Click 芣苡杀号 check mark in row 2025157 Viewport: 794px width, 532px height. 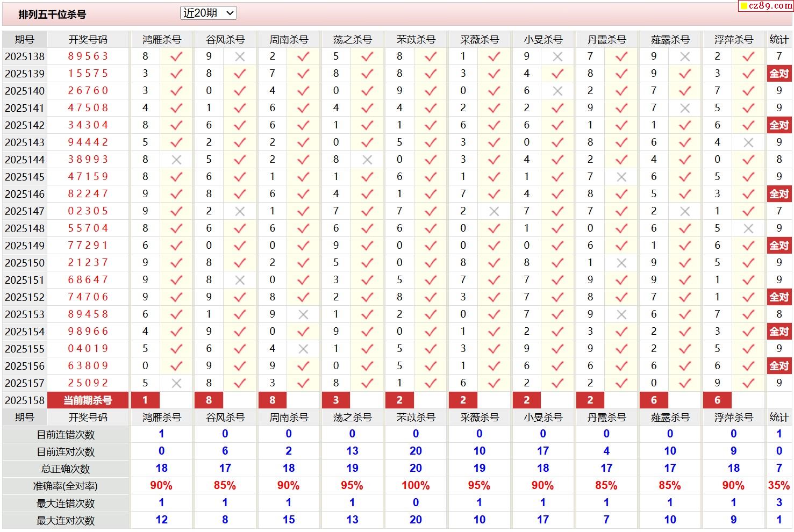(x=431, y=383)
